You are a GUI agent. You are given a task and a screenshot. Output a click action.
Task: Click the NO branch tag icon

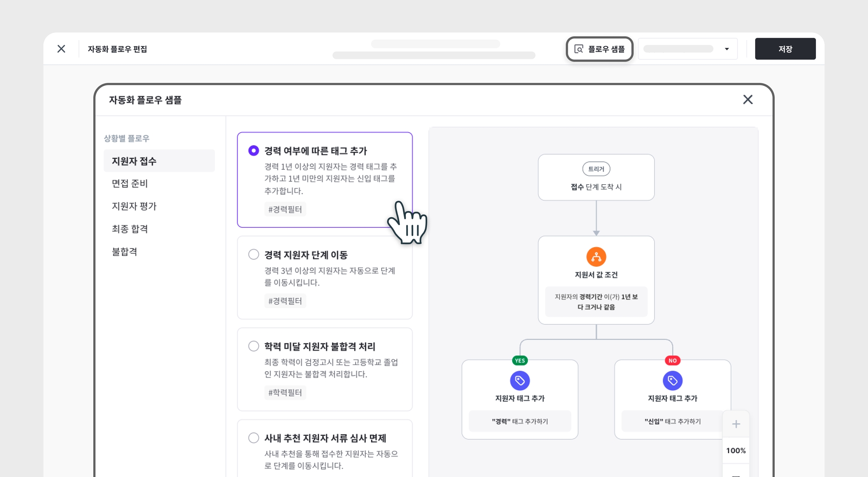coord(673,381)
